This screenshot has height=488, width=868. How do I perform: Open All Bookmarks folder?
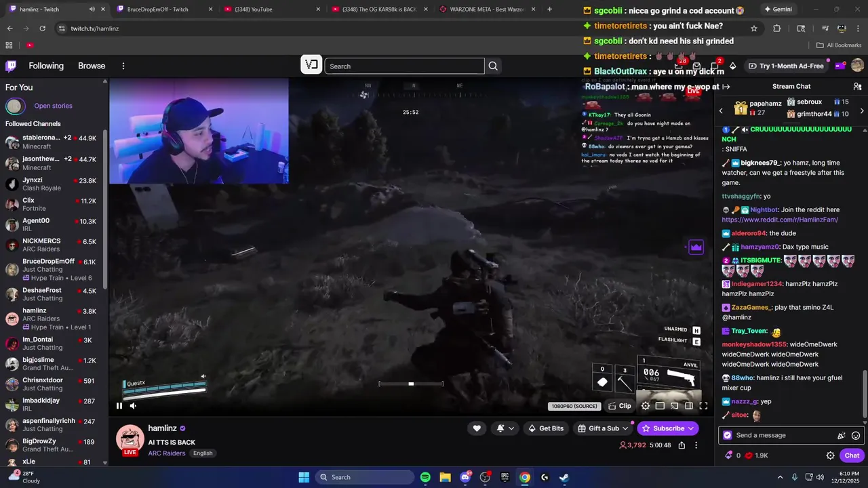coord(839,45)
